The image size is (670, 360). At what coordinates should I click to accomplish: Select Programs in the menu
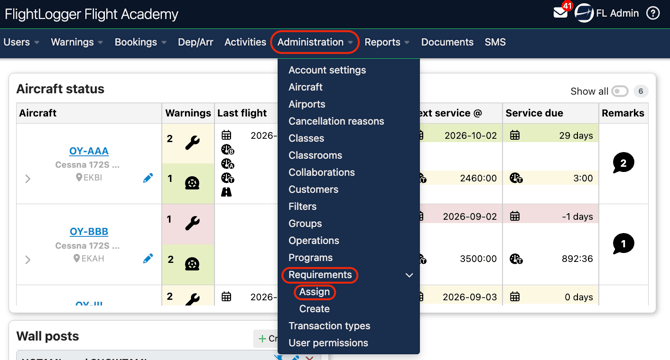pyautogui.click(x=310, y=258)
